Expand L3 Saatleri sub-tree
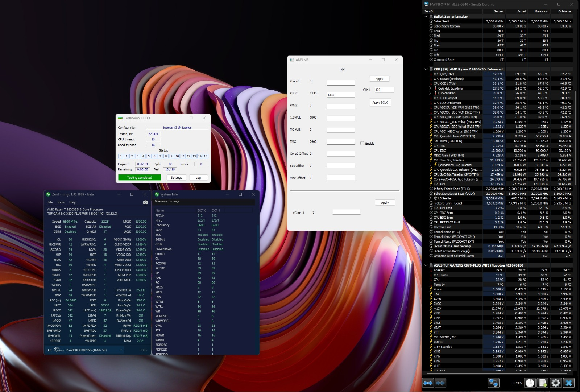Screen dimensions: 580x392 430,198
